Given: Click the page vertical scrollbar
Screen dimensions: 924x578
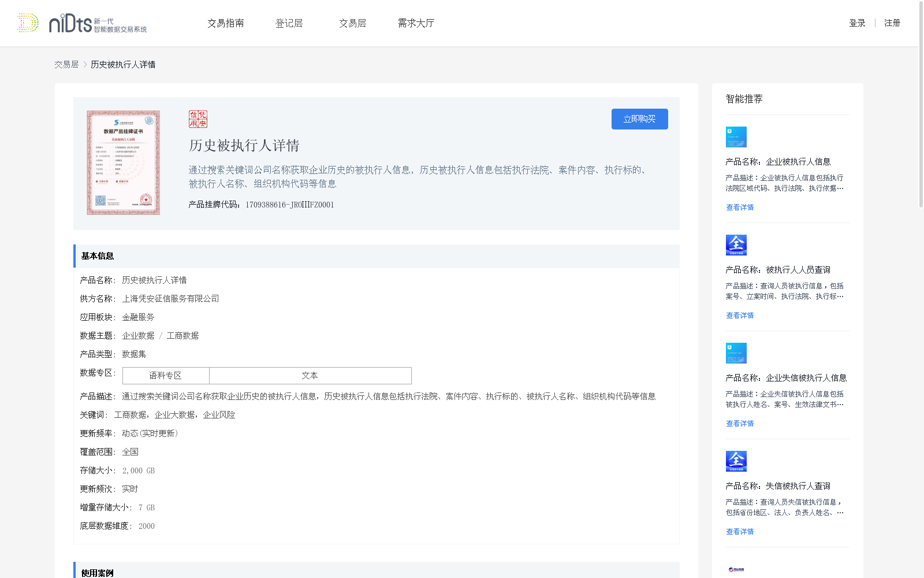Looking at the screenshot, I should 921,104.
